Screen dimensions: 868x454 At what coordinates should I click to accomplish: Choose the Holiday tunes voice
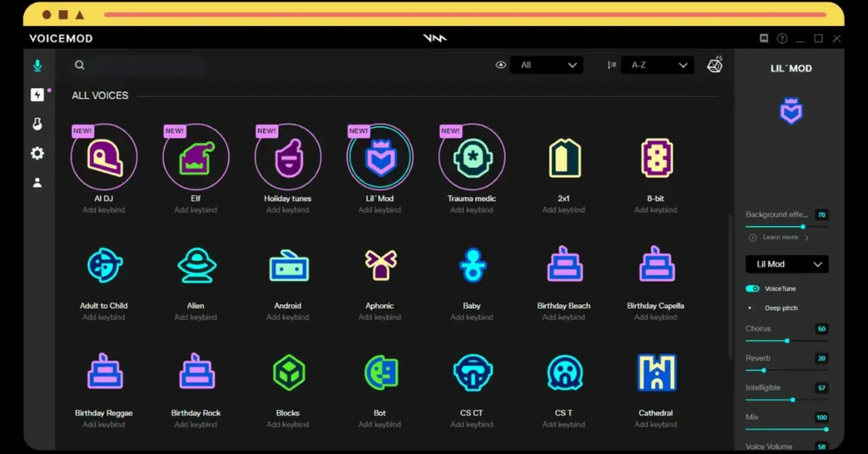pyautogui.click(x=288, y=157)
